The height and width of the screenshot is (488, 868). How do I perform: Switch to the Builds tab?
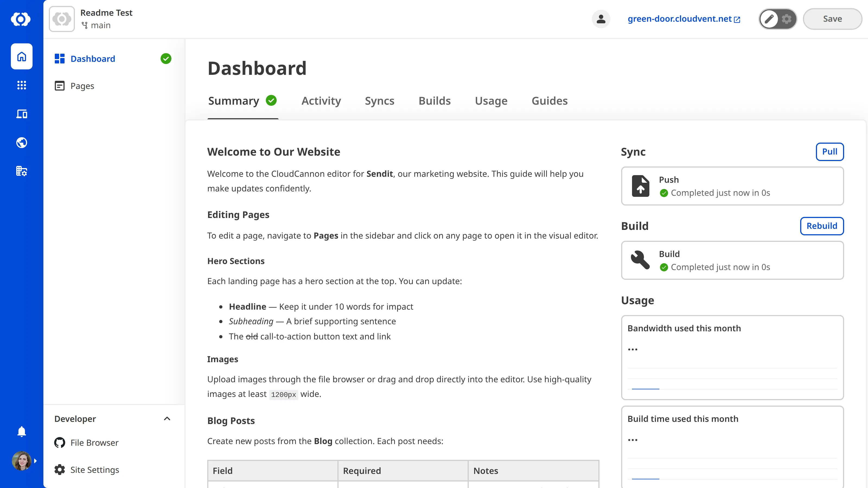coord(434,100)
